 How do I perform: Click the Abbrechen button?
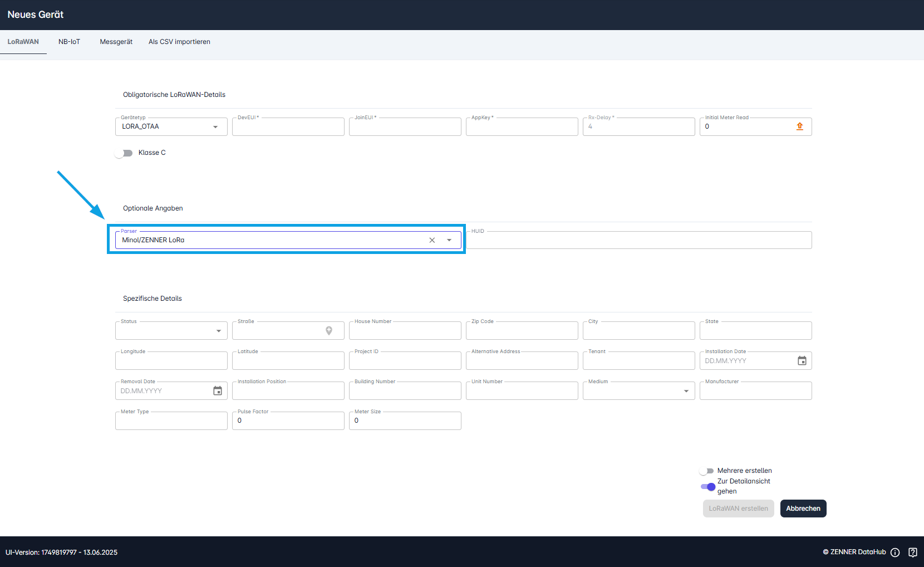[803, 509]
